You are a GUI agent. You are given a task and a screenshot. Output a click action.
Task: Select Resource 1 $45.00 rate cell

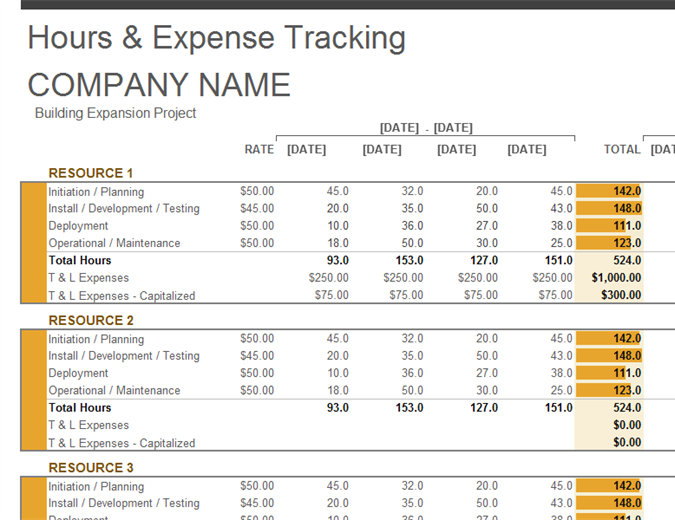pyautogui.click(x=257, y=208)
